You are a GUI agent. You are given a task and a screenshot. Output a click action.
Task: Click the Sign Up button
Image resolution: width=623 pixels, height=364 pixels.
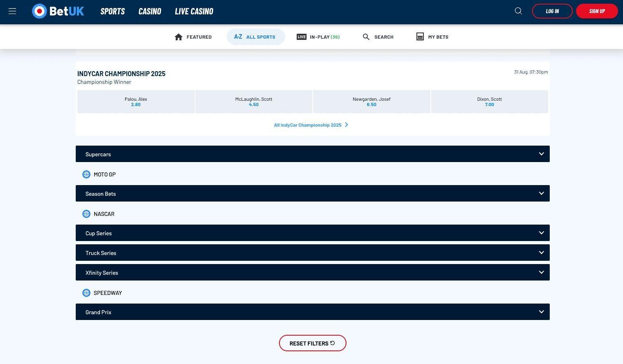pos(597,11)
